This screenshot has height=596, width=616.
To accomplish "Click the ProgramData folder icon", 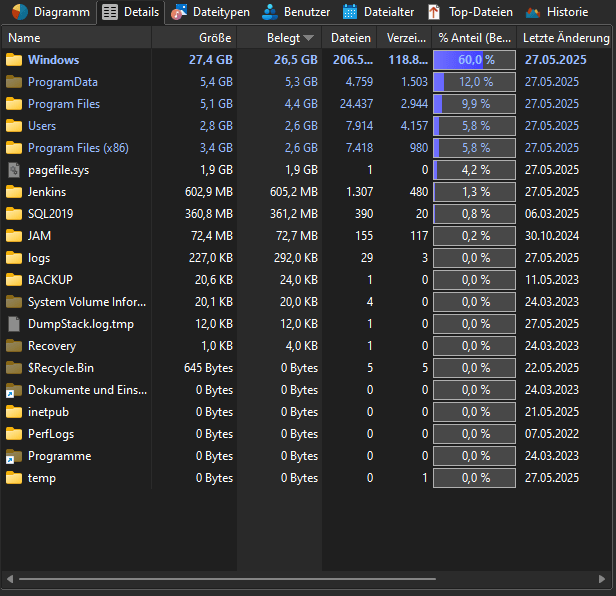I will [14, 82].
